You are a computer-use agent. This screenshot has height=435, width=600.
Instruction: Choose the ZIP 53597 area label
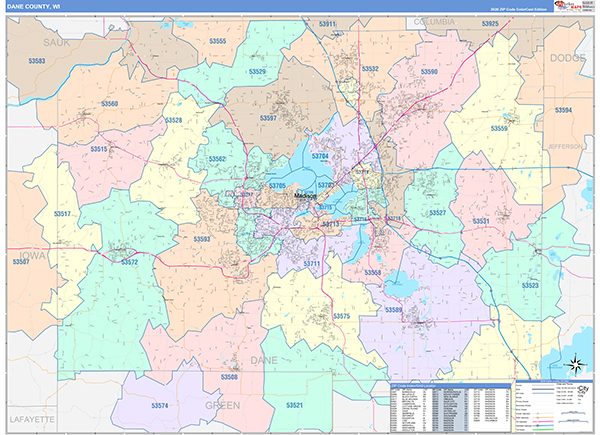point(268,118)
